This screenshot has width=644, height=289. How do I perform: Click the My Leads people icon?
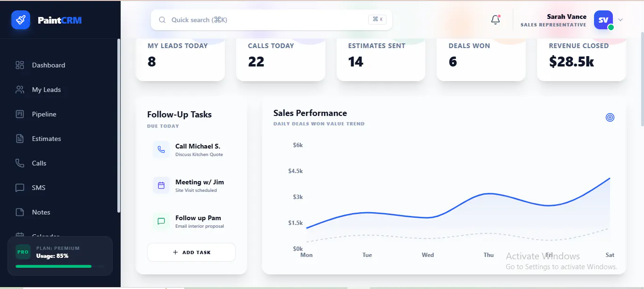(20, 90)
